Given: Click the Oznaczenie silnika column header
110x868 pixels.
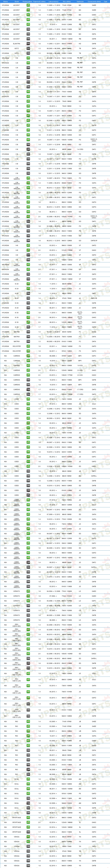Looking at the screenshot, I should pos(94,1).
